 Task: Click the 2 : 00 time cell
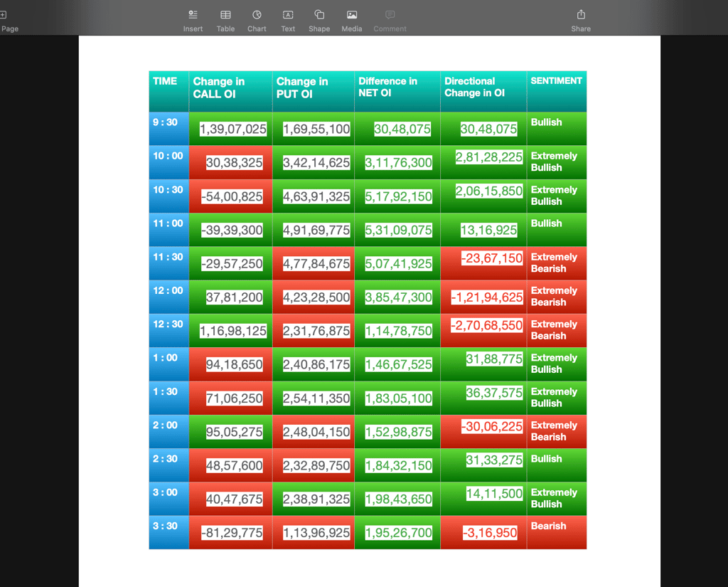(169, 431)
